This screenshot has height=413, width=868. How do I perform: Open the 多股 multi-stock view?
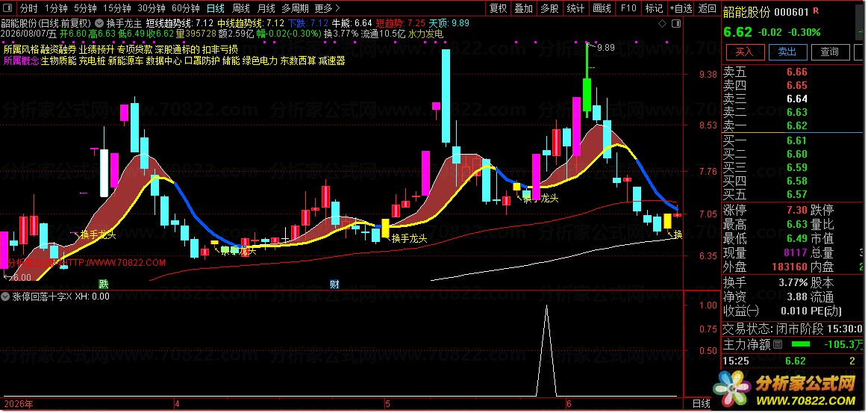coord(550,8)
